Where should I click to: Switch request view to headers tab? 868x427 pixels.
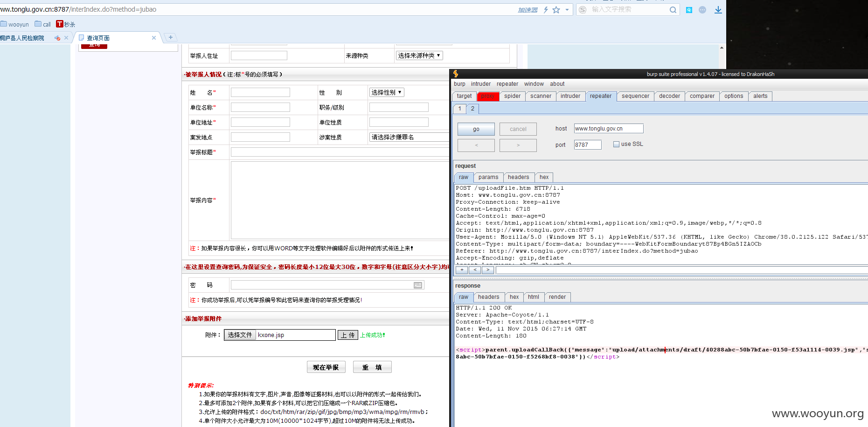(519, 177)
